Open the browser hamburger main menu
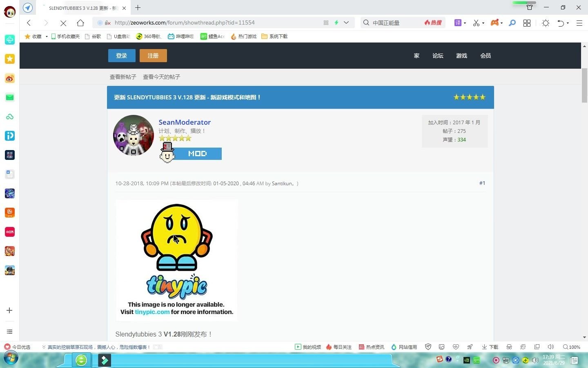Screen dimensions: 588x368 579,23
